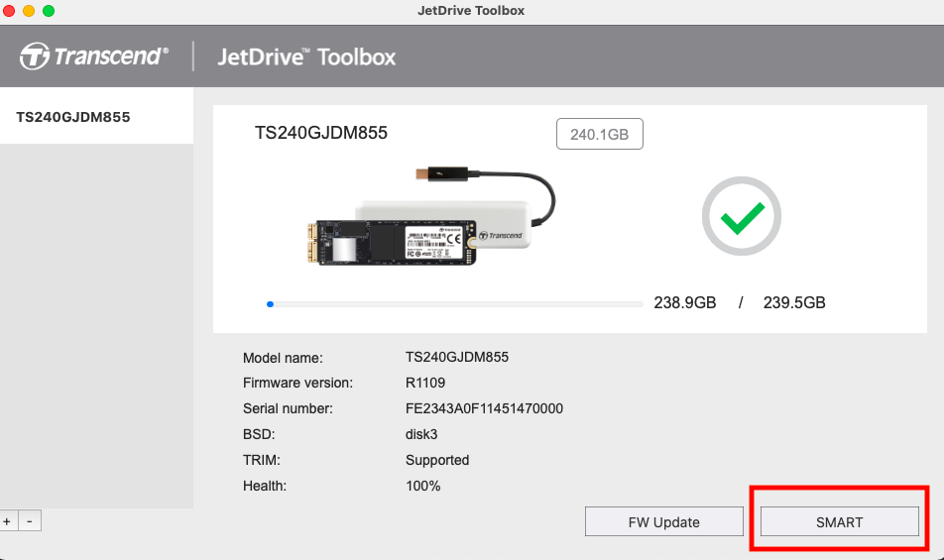Click the TS240GJDM855 heading in drive panel
This screenshot has height=560, width=944.
tap(321, 133)
